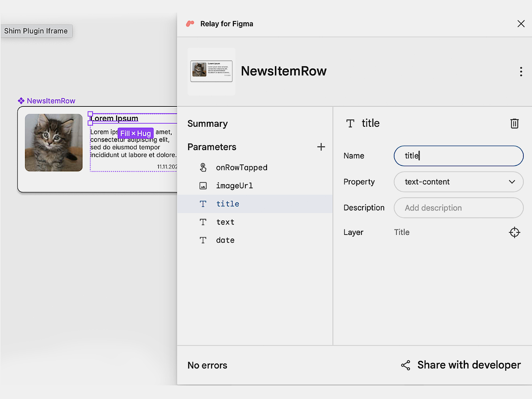Click the component icon beside NewsItemRow label
The width and height of the screenshot is (532, 399).
pyautogui.click(x=21, y=101)
